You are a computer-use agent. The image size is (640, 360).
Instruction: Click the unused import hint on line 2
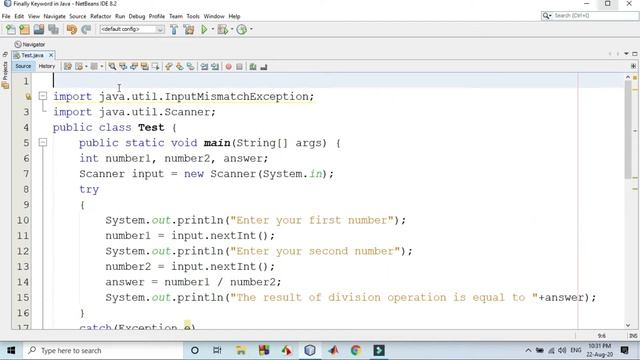click(28, 97)
